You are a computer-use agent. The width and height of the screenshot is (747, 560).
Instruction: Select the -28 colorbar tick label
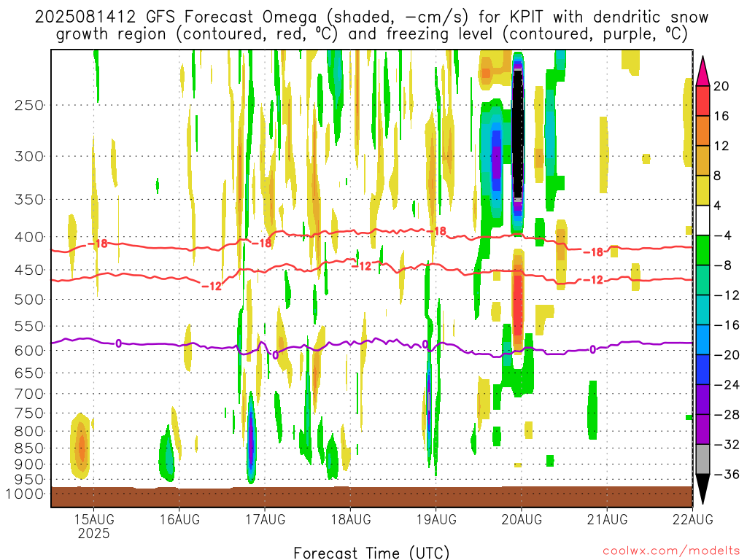coord(727,415)
